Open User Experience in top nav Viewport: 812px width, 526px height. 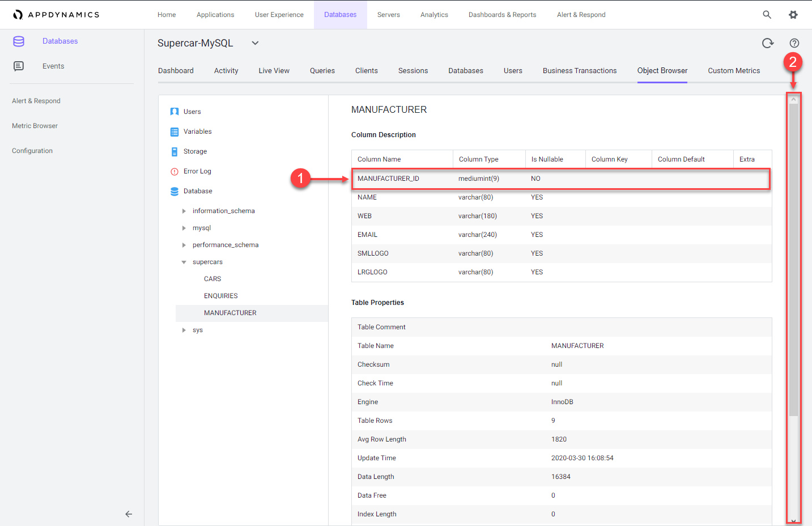[x=279, y=15]
